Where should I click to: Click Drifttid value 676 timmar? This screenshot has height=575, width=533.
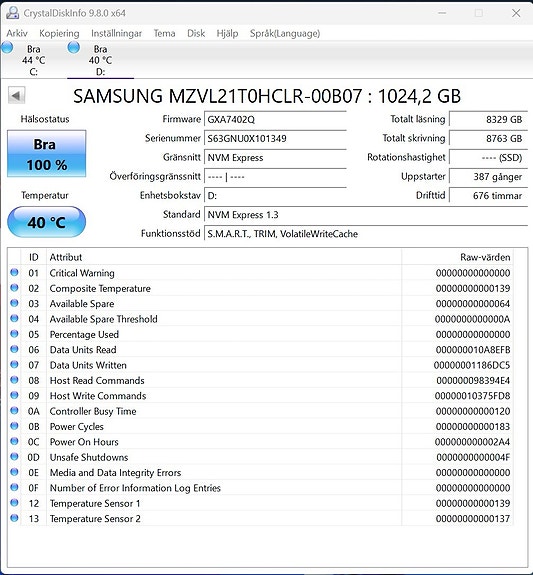(488, 195)
